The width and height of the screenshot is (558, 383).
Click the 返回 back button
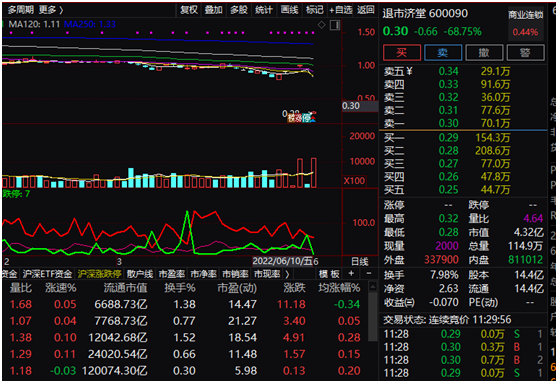point(365,10)
